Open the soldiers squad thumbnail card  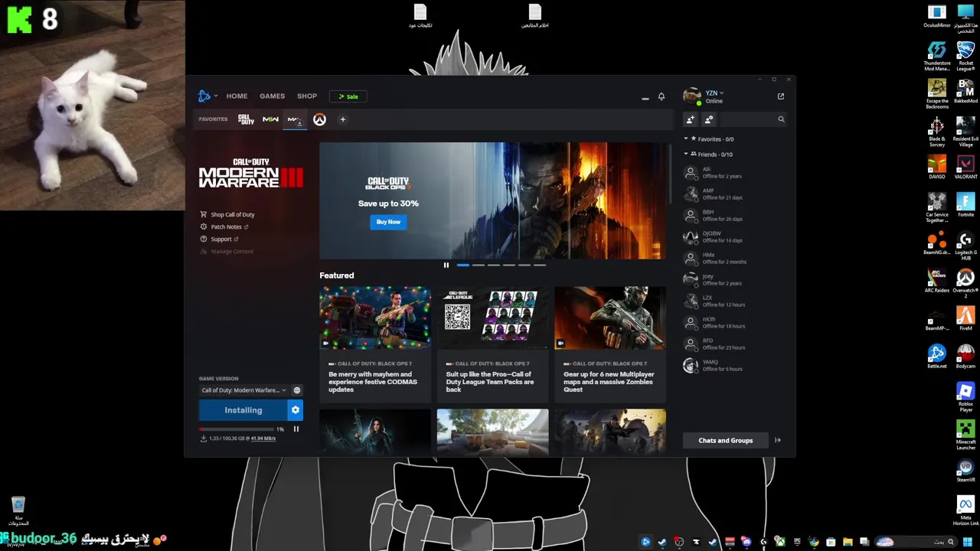click(x=610, y=432)
